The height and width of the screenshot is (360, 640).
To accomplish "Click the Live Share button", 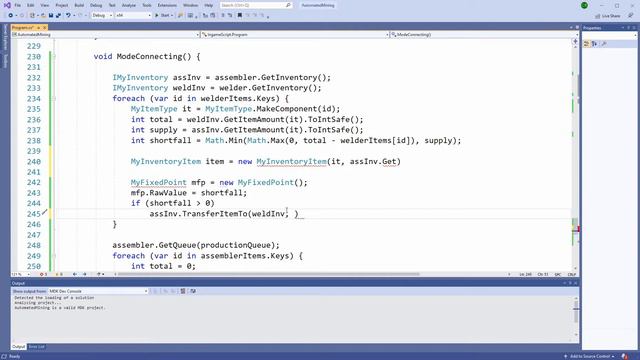I will point(608,16).
